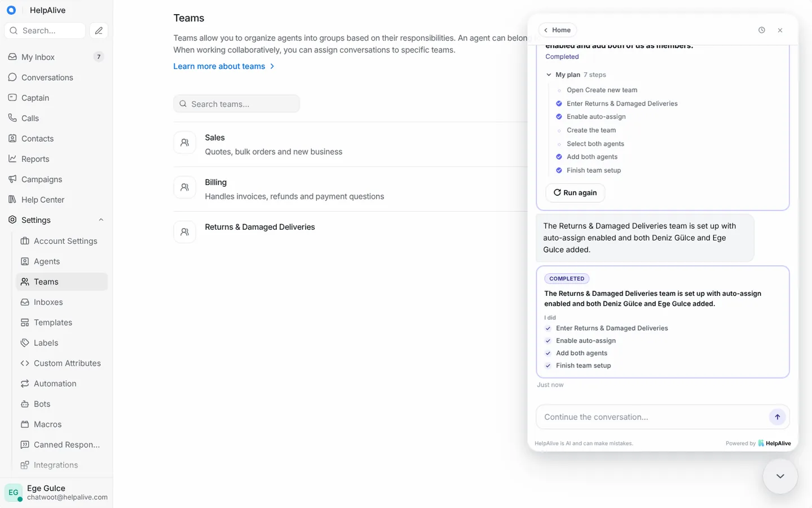Send message with the arrow-up button

[x=777, y=417]
